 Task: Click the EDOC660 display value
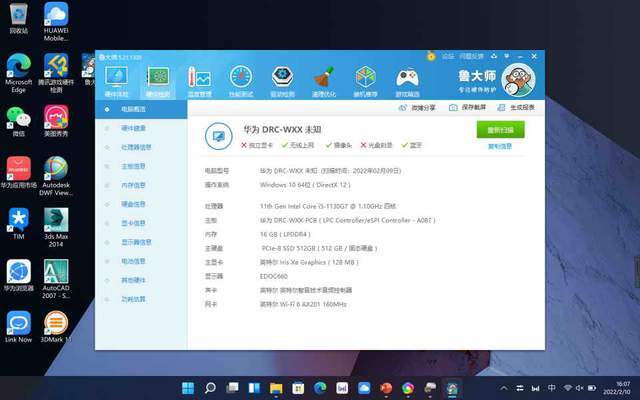pos(274,276)
